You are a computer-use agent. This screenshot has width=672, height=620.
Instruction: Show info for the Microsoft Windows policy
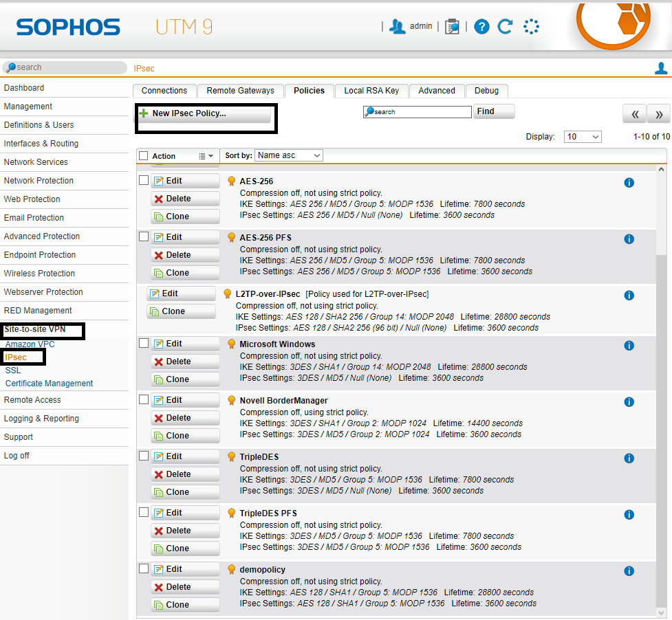[629, 346]
